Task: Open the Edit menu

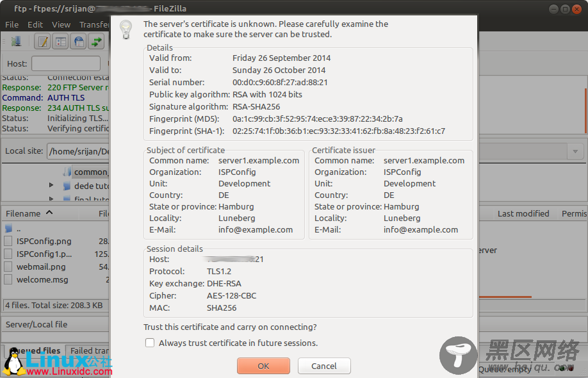Action: point(35,25)
